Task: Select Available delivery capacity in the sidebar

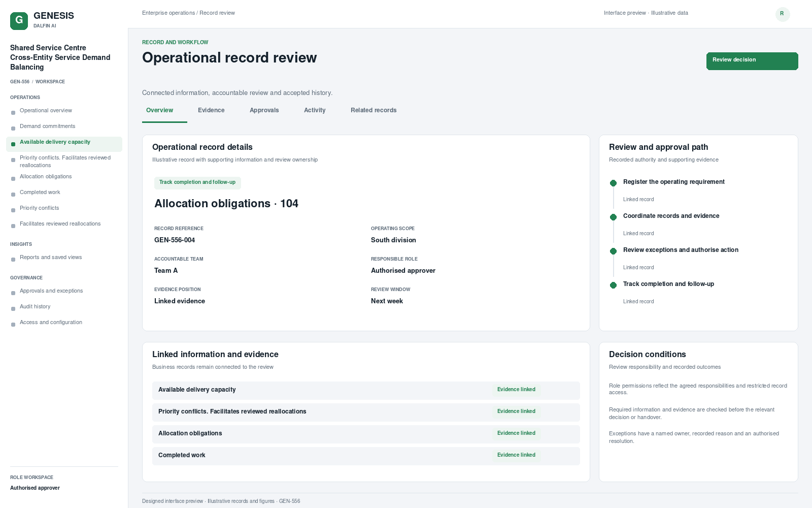Action: click(x=64, y=144)
